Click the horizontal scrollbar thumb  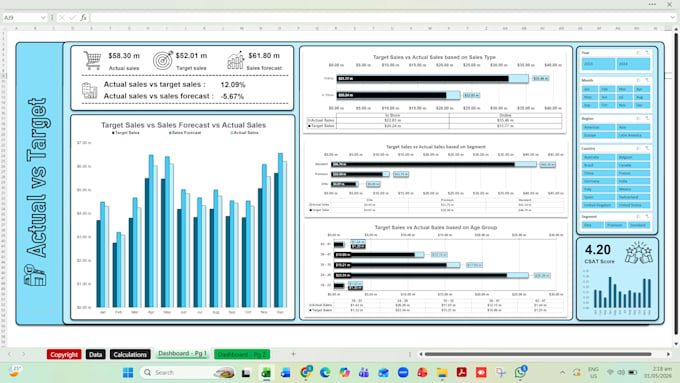point(538,354)
